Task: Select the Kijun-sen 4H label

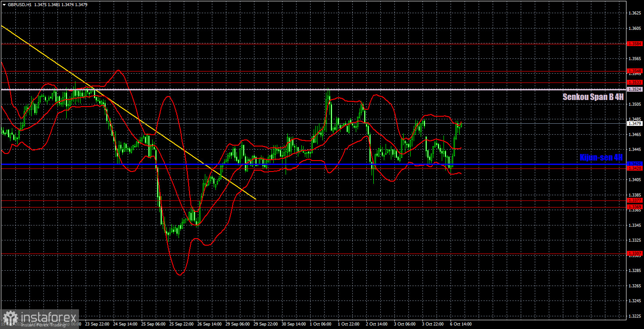Action: [601, 157]
